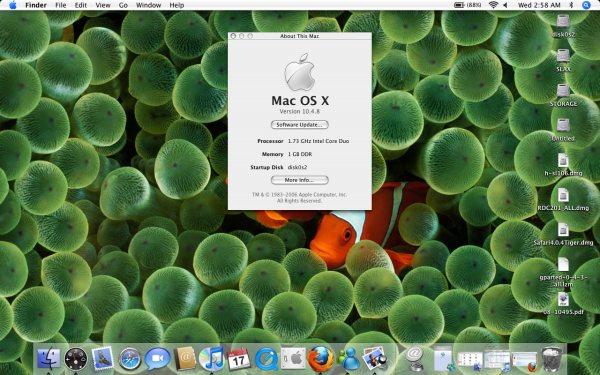Image resolution: width=600 pixels, height=375 pixels.
Task: Launch Safari from the Dock
Action: coord(129,359)
